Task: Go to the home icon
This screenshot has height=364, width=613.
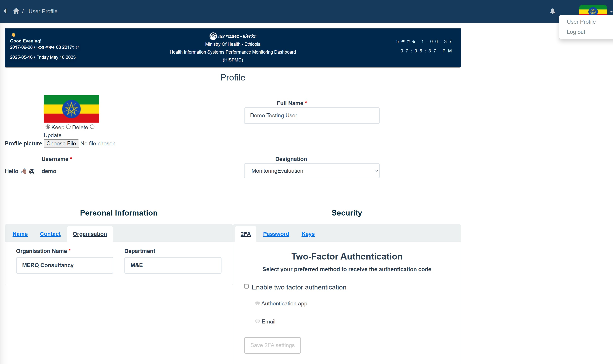Action: pos(16,11)
